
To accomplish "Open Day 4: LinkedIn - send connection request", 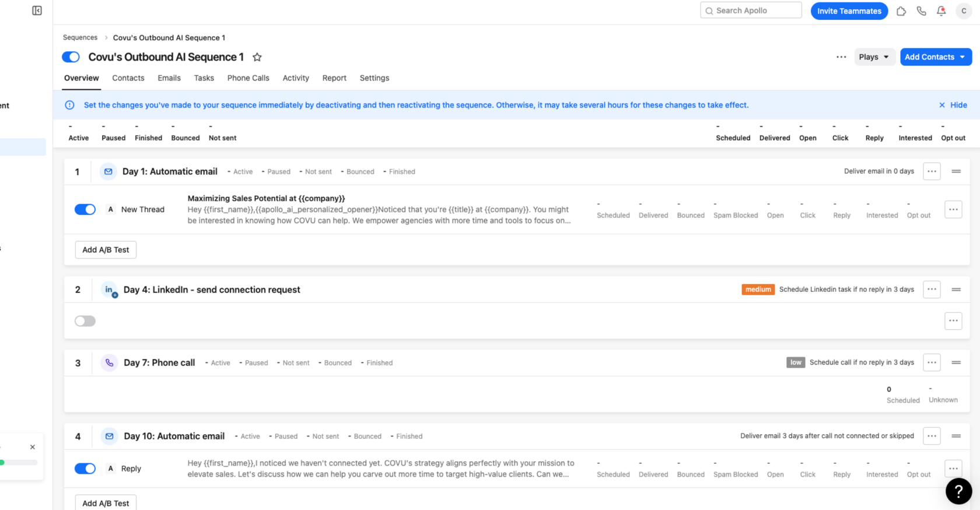I will coord(212,290).
